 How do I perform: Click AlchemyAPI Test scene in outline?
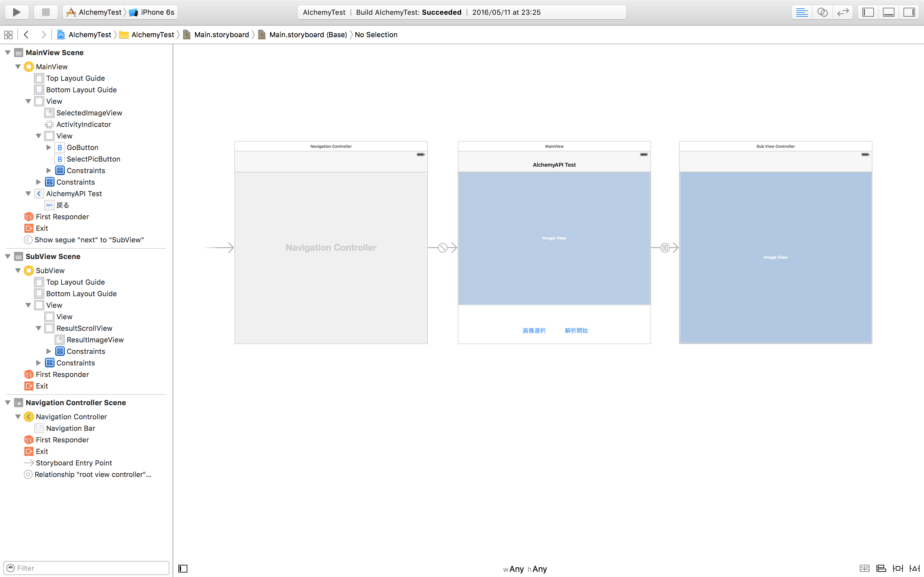pyautogui.click(x=73, y=193)
